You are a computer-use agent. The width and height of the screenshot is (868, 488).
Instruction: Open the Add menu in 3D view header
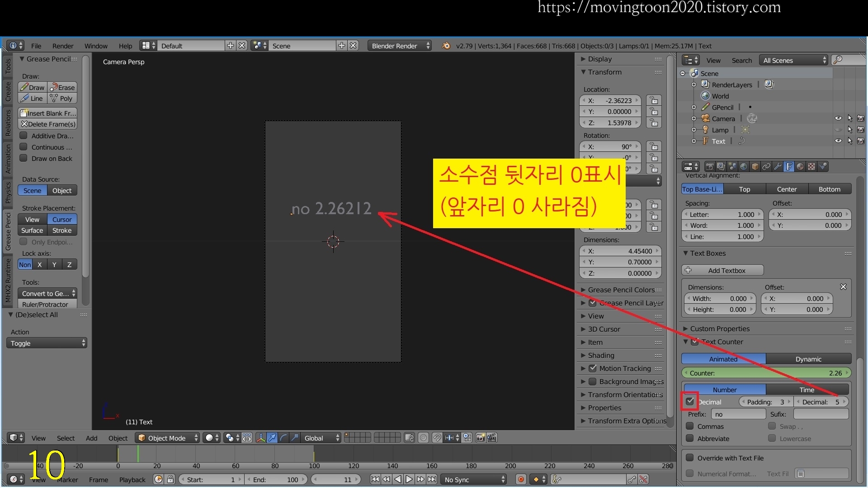[x=91, y=438]
